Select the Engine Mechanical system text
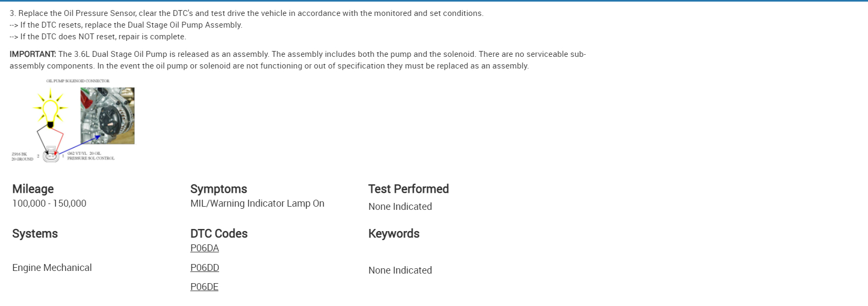 52,268
